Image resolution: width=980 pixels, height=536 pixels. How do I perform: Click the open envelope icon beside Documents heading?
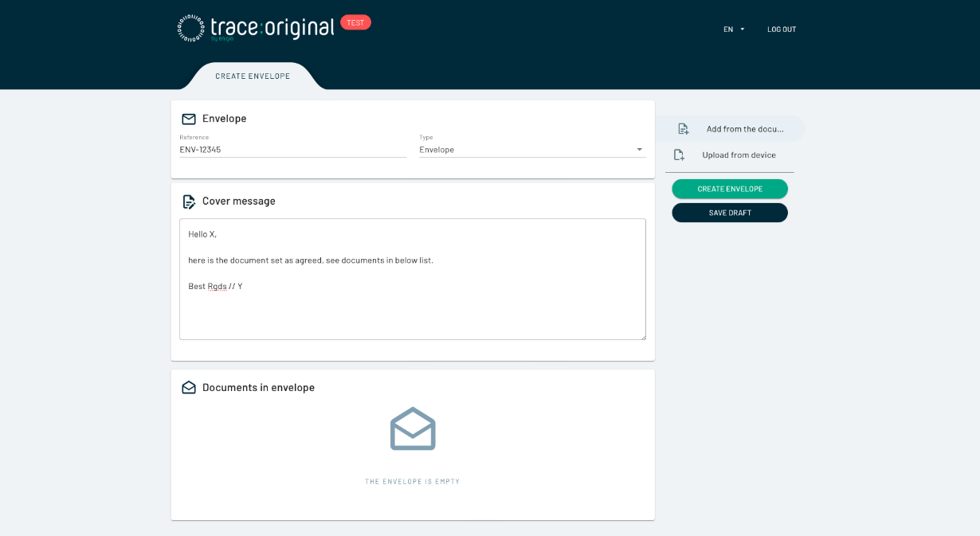pyautogui.click(x=189, y=388)
